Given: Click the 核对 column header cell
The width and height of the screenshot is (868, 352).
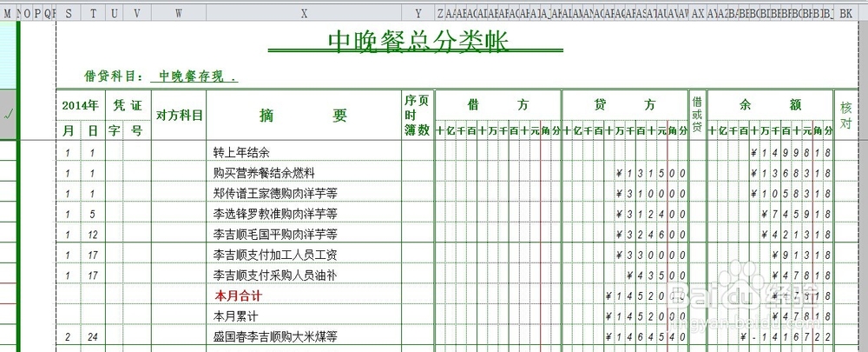Looking at the screenshot, I should tap(845, 116).
